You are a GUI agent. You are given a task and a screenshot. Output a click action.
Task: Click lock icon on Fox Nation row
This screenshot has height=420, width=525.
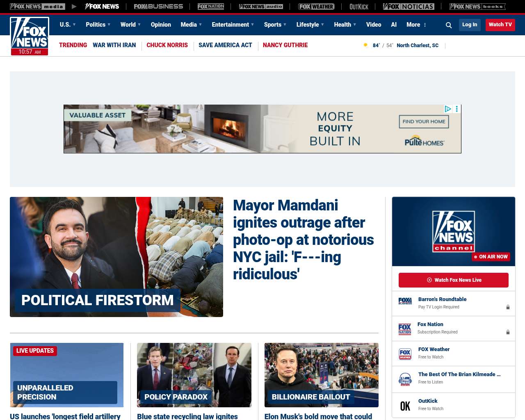pos(508,332)
